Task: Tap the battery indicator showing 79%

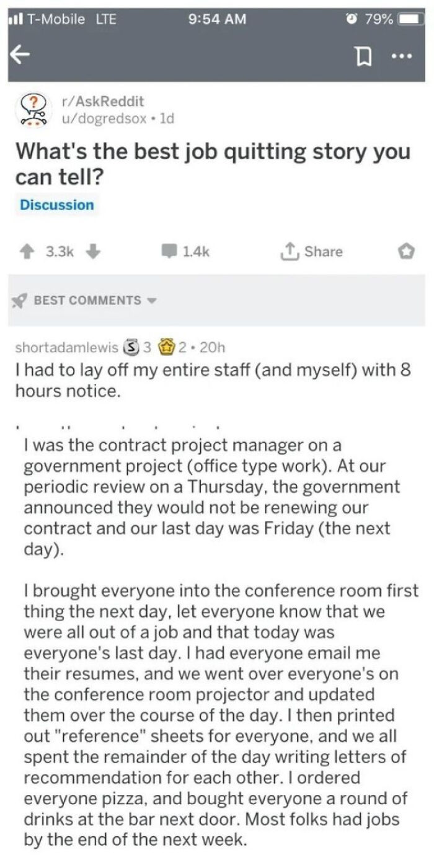Action: [x=396, y=18]
